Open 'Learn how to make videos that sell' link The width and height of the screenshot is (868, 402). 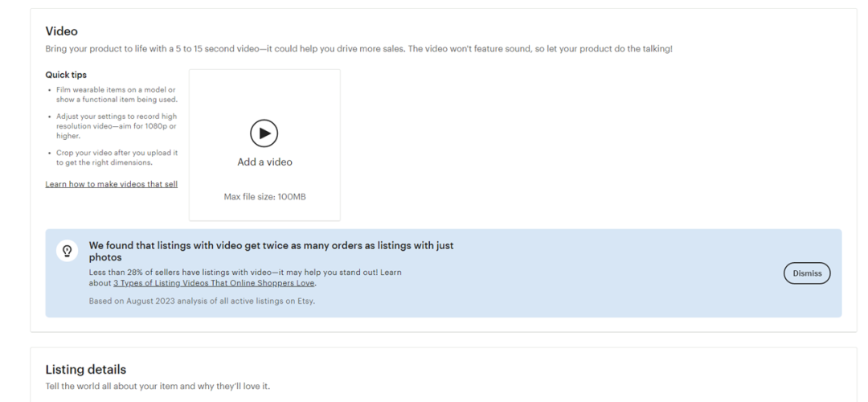pyautogui.click(x=111, y=184)
